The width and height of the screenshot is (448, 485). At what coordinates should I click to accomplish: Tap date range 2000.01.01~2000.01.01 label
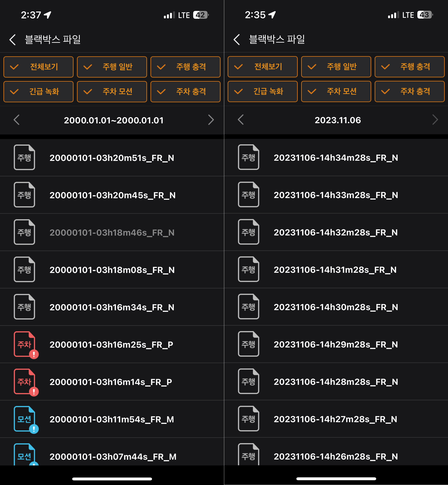click(x=114, y=120)
